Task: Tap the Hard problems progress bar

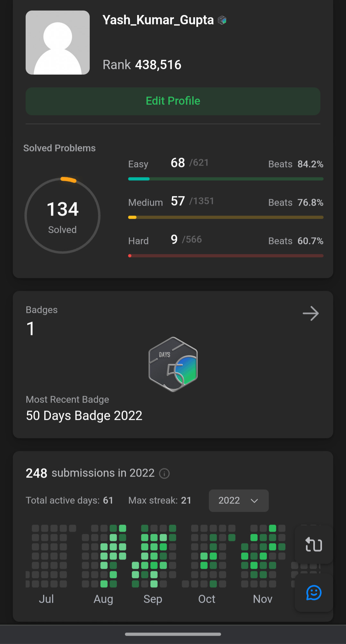Action: pos(226,256)
